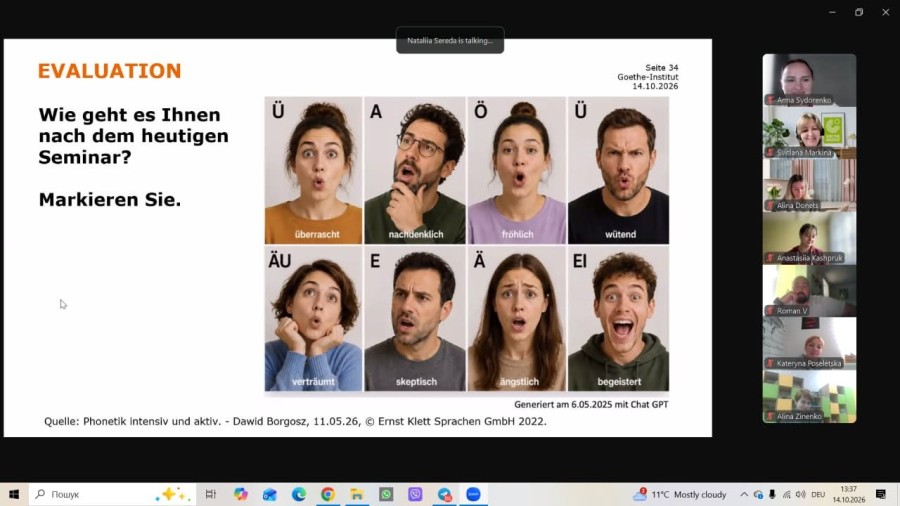Click Svitlana Markina's muted mic icon
The image size is (900, 506).
point(770,153)
